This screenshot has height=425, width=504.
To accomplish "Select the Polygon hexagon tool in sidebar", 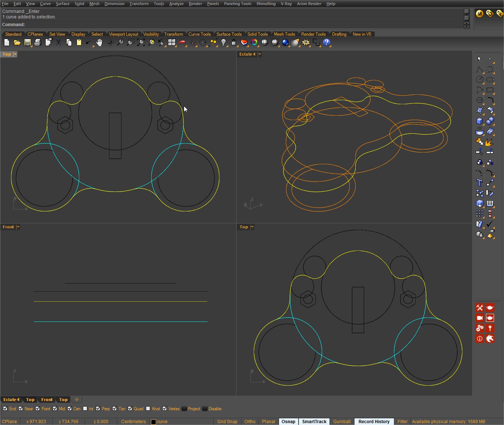I will click(x=479, y=100).
